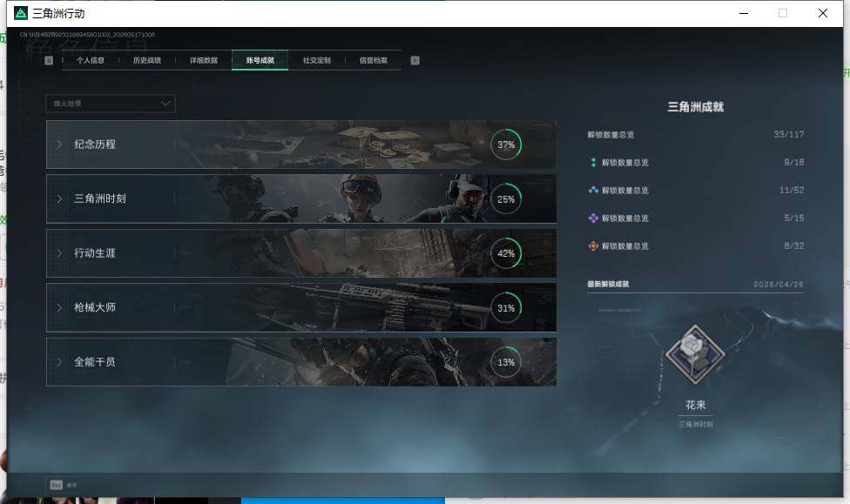
Task: Click the 5/15 unlock count
Action: (793, 218)
